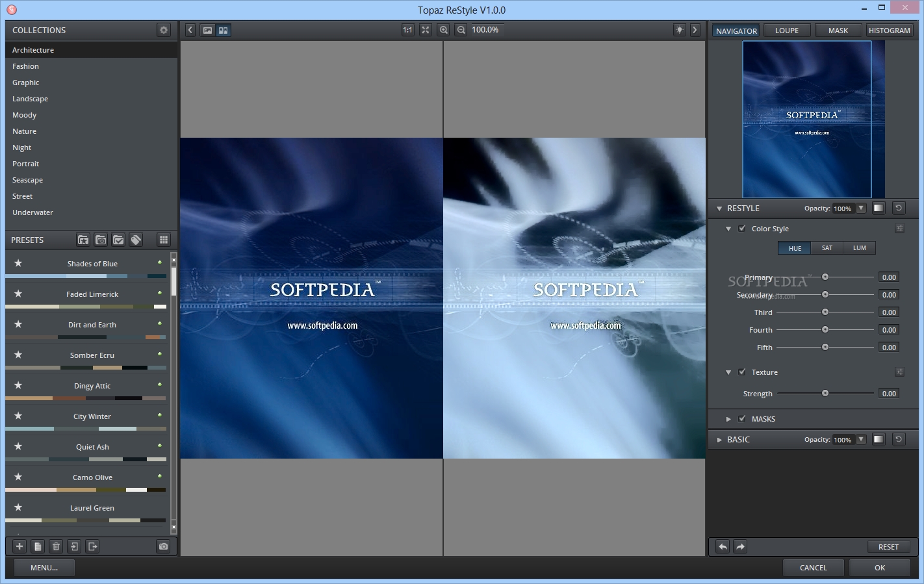Favorite the Shades of Blue preset star
Image resolution: width=924 pixels, height=584 pixels.
click(18, 263)
